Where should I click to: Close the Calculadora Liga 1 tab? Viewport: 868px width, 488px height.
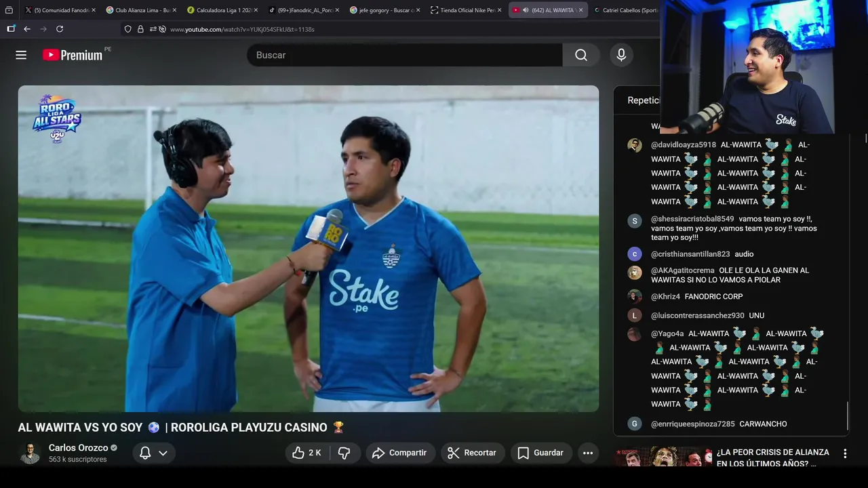click(256, 10)
